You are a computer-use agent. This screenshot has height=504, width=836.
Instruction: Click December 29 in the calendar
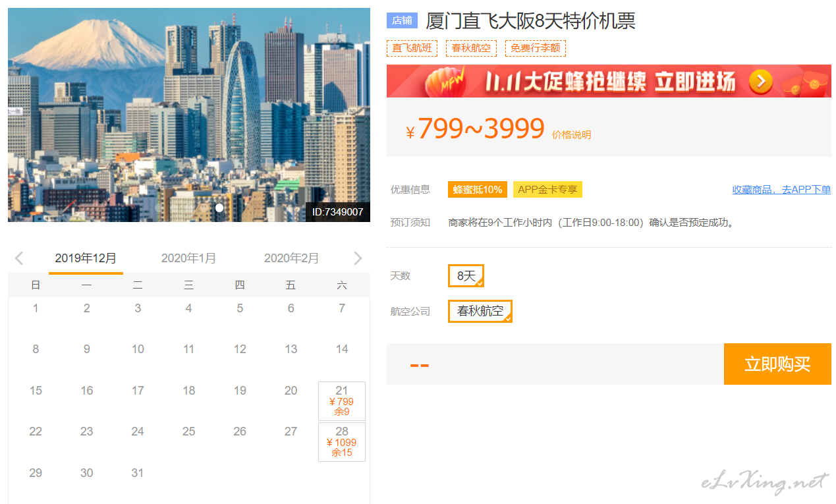[36, 473]
